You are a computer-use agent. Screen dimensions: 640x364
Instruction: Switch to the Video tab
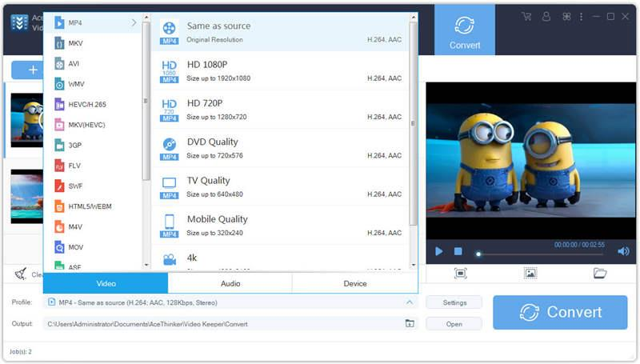[x=106, y=283]
